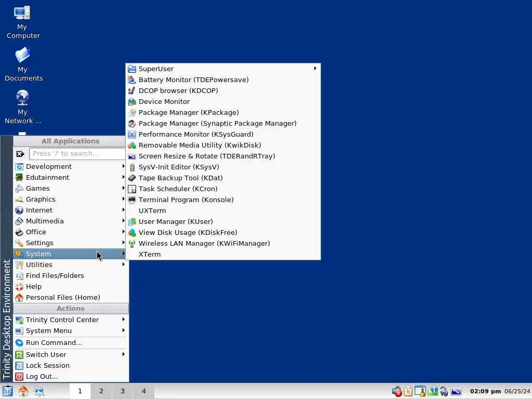Click the KSysV editor icon

[132, 167]
